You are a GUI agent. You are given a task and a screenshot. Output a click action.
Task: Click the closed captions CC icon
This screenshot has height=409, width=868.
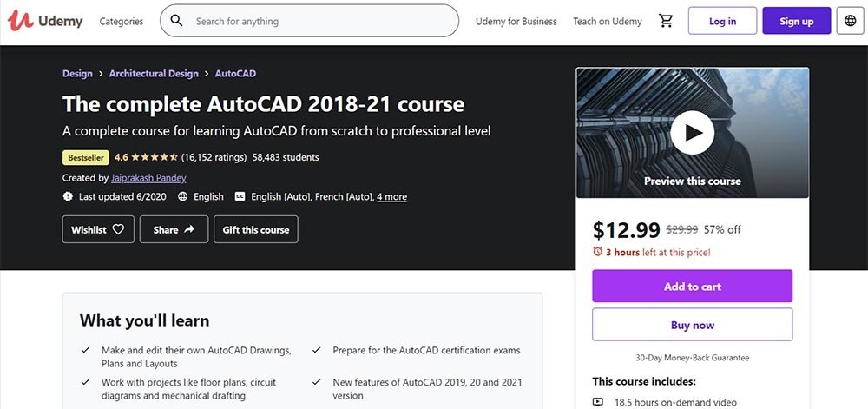click(240, 196)
